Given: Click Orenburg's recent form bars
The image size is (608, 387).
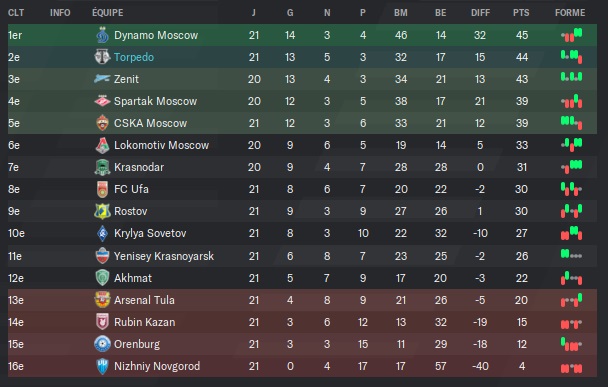Looking at the screenshot, I should click(x=572, y=344).
